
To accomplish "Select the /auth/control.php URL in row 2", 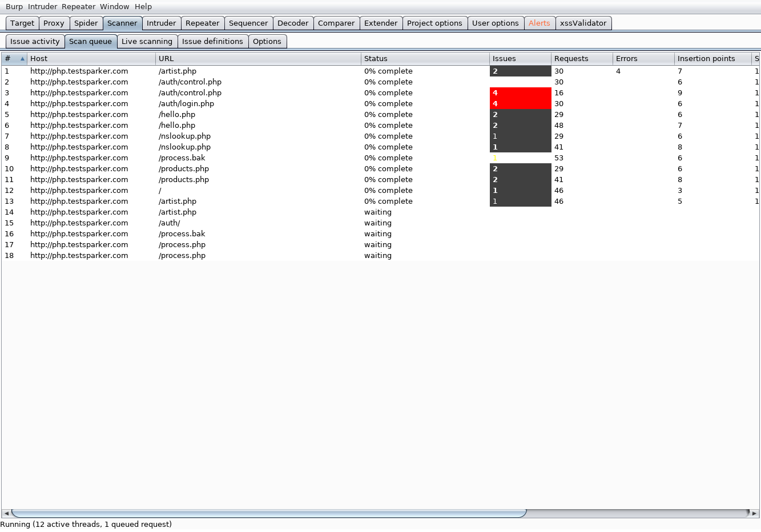I will click(190, 82).
